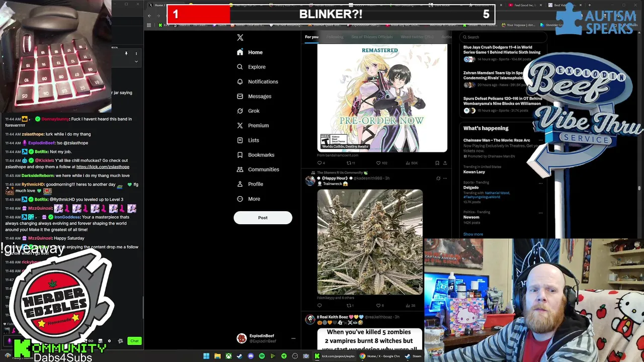
Task: Click the X logo above Home
Action: (x=240, y=38)
